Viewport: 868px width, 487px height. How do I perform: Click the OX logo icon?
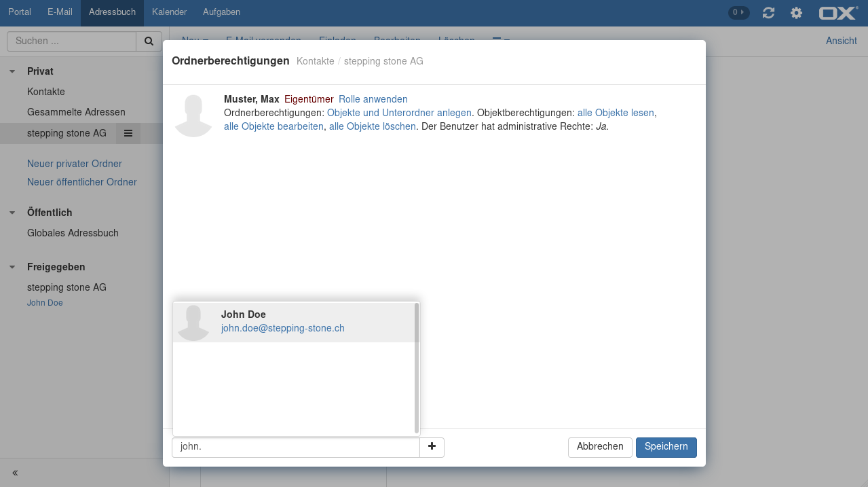(837, 13)
